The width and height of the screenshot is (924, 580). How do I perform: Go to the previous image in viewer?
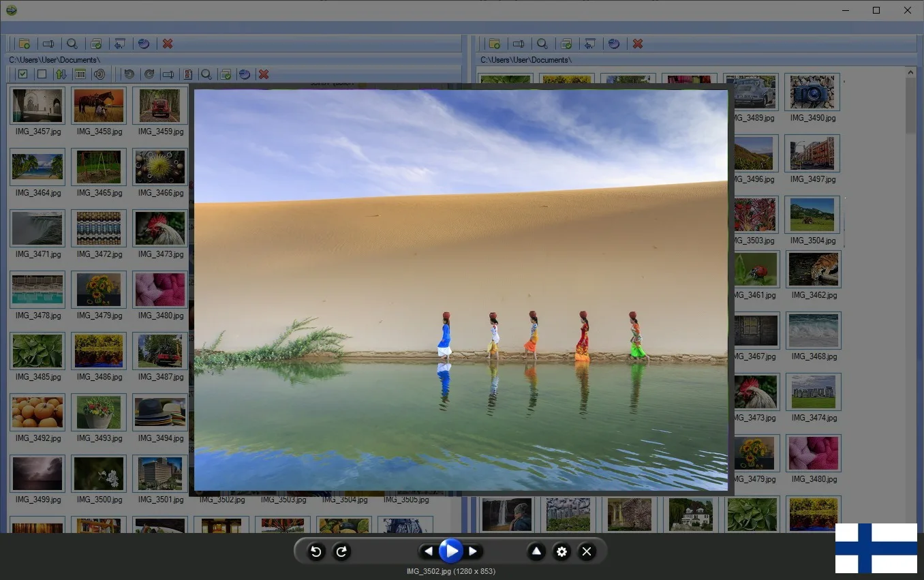428,551
